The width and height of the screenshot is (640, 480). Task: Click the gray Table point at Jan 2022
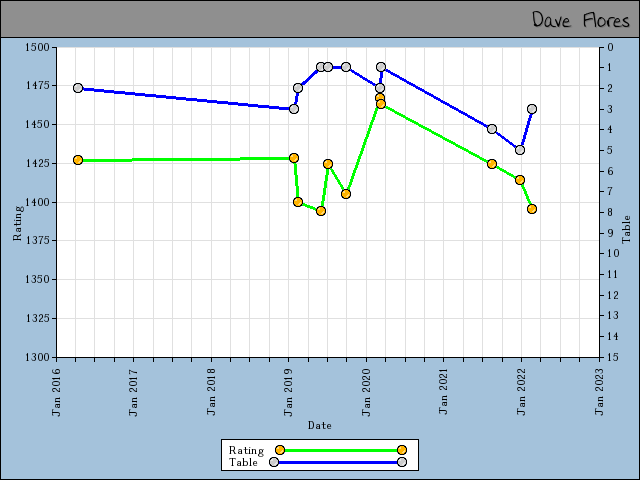click(x=520, y=150)
